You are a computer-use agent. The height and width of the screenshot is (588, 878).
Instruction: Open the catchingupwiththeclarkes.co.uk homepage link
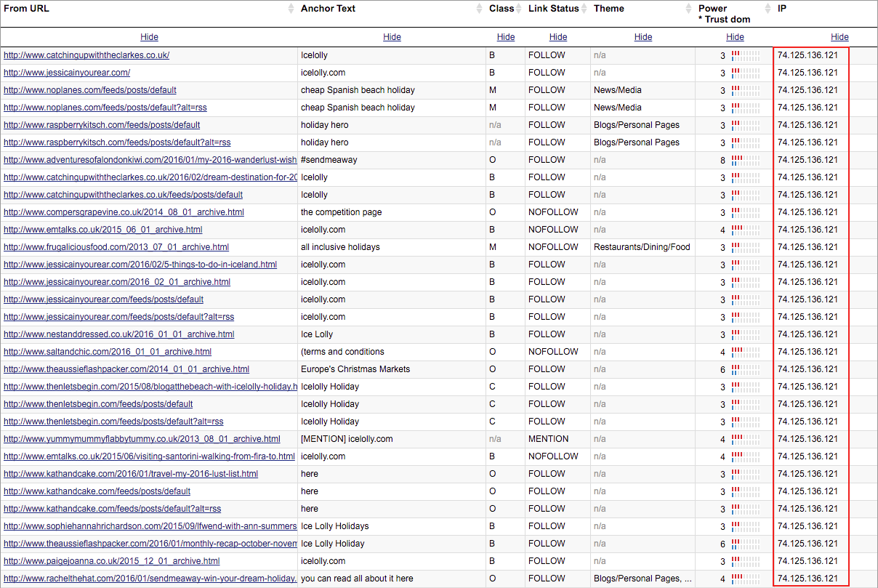tap(86, 55)
